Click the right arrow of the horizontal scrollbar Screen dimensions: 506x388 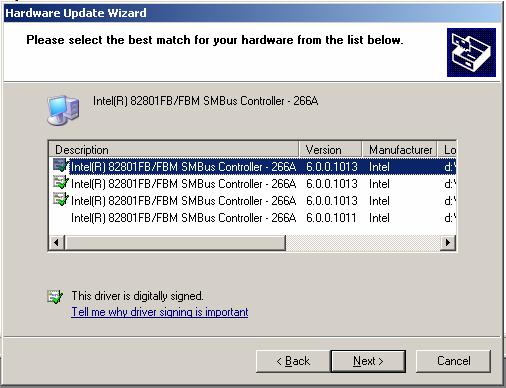tap(448, 242)
